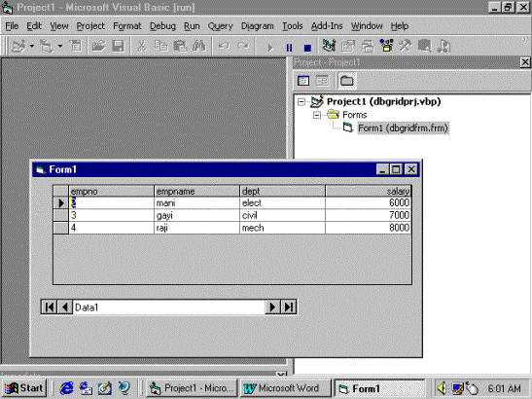
Task: Open the File menu
Action: [x=12, y=26]
